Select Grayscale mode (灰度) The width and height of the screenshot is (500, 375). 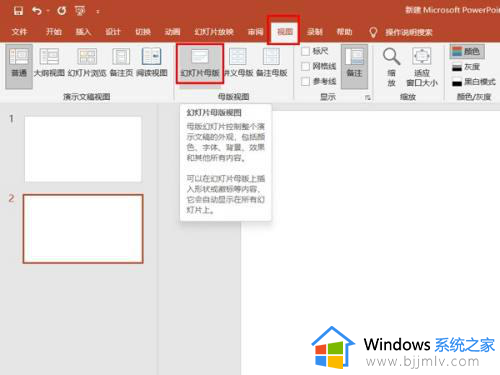click(x=466, y=67)
